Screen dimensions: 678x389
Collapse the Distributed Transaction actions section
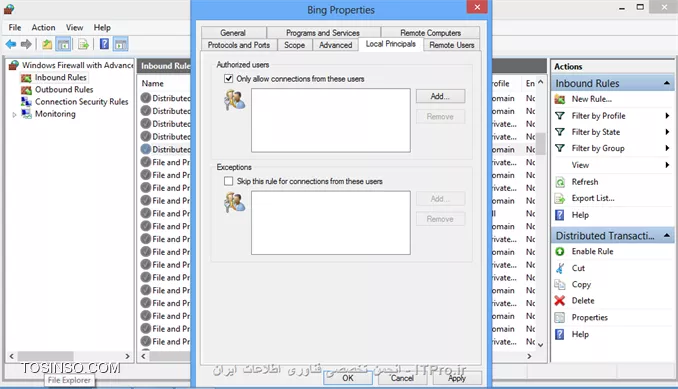point(667,236)
